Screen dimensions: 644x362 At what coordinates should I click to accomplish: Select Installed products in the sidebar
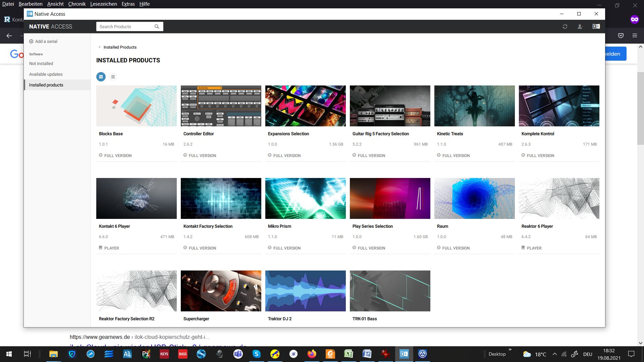tap(57, 85)
